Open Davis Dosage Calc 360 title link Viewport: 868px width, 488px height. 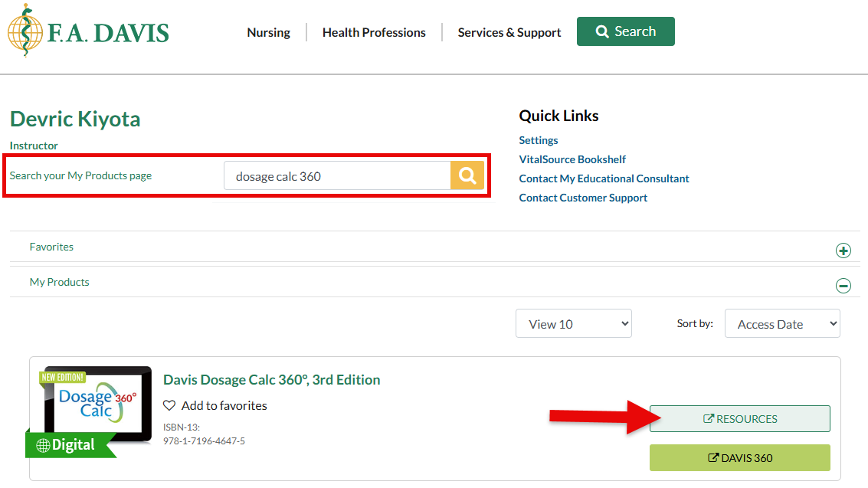pyautogui.click(x=271, y=380)
